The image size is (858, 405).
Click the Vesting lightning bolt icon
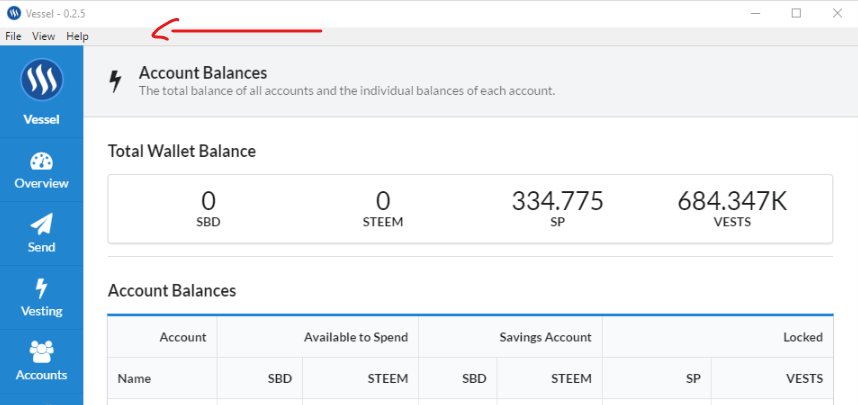[x=42, y=288]
